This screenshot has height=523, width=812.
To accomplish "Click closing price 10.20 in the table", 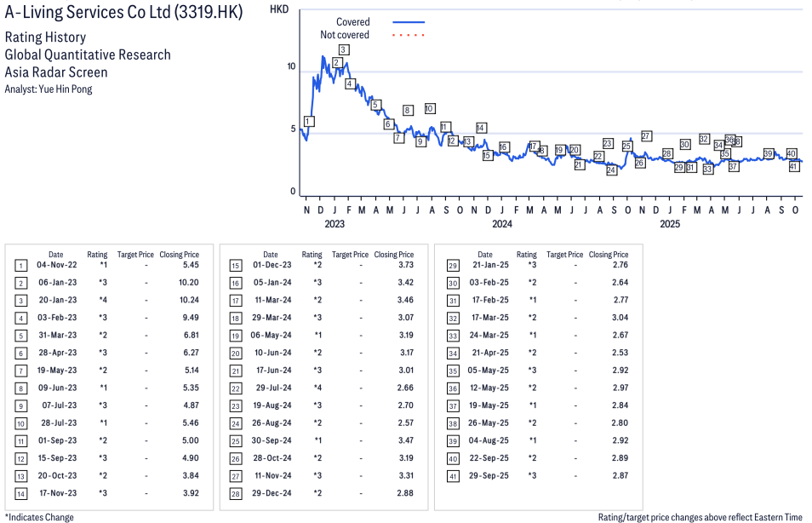I will click(x=187, y=282).
